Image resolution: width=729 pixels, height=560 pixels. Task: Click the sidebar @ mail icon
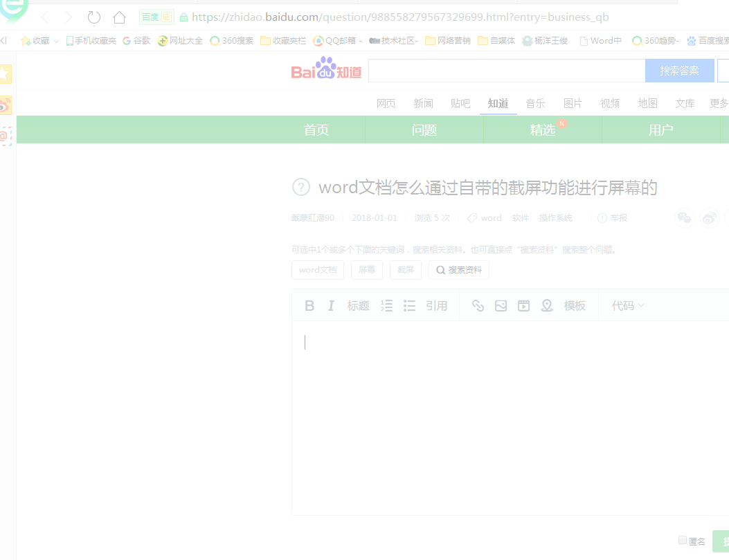[6, 136]
